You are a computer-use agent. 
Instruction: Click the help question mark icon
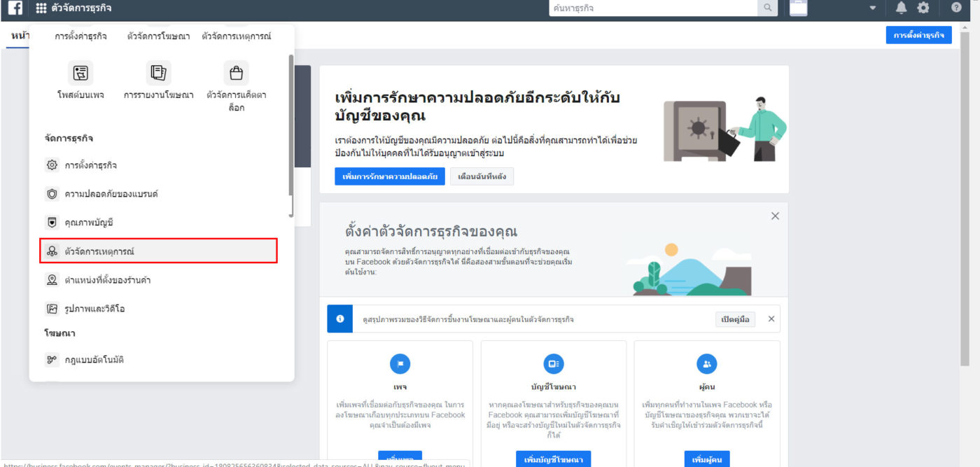coord(956,8)
